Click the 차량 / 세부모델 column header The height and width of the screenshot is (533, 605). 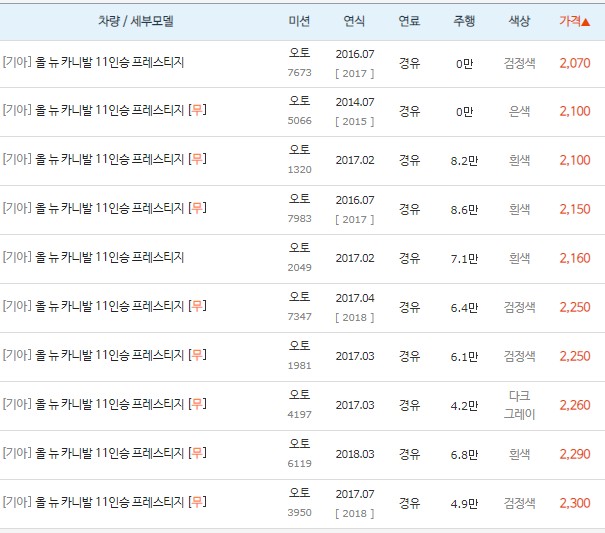135,21
